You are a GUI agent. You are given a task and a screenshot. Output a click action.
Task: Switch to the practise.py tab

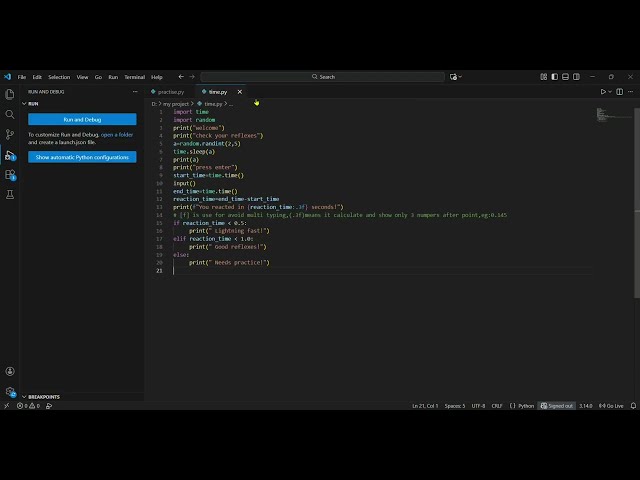168,92
